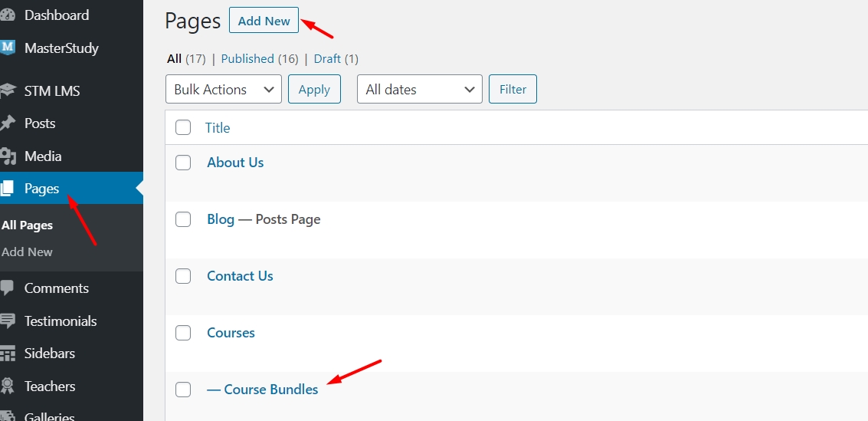The image size is (868, 421).
Task: Show only Published pages
Action: tap(247, 59)
